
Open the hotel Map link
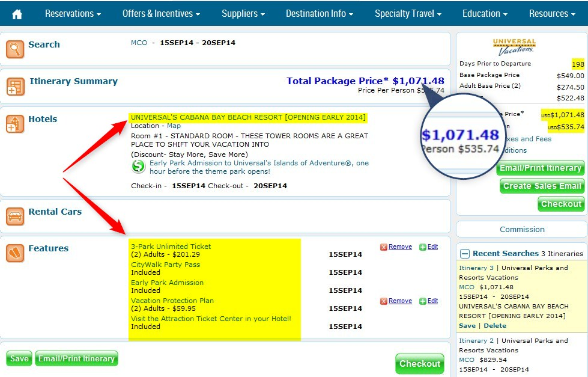(174, 126)
